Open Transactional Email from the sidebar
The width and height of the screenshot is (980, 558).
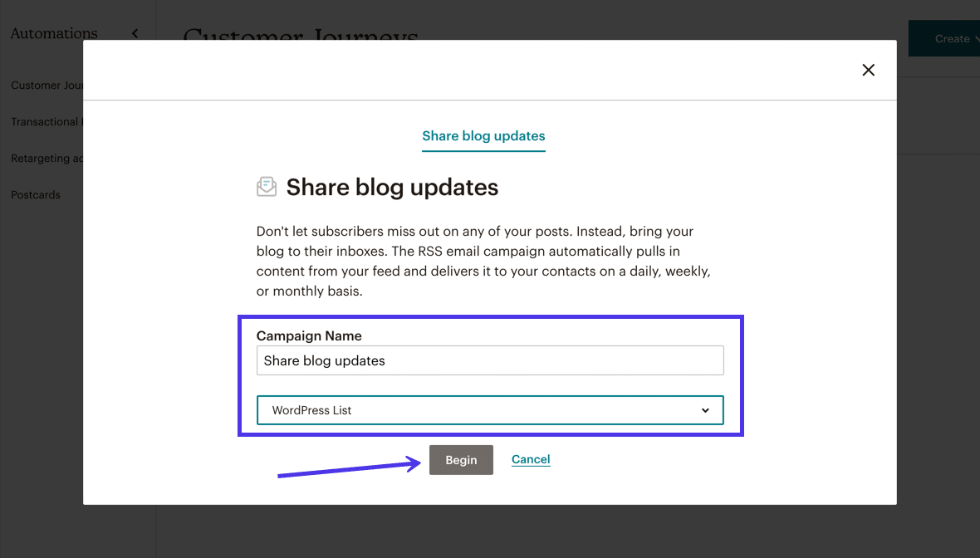[48, 121]
